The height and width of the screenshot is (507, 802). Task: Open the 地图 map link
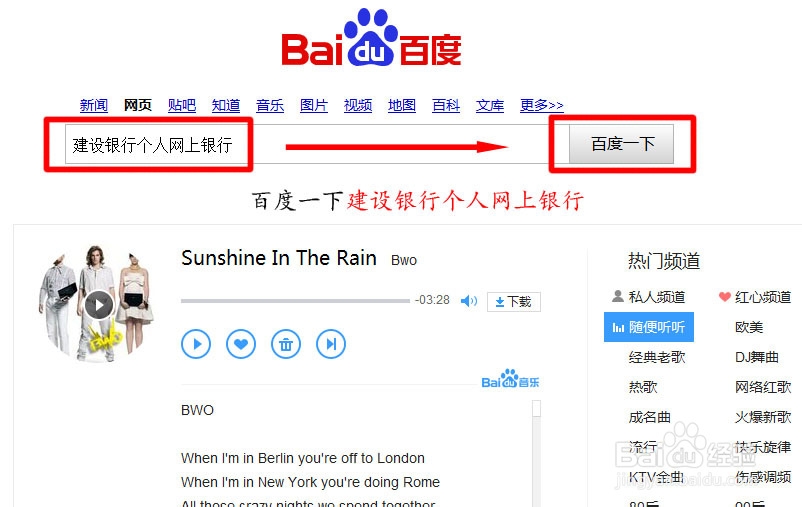point(402,105)
